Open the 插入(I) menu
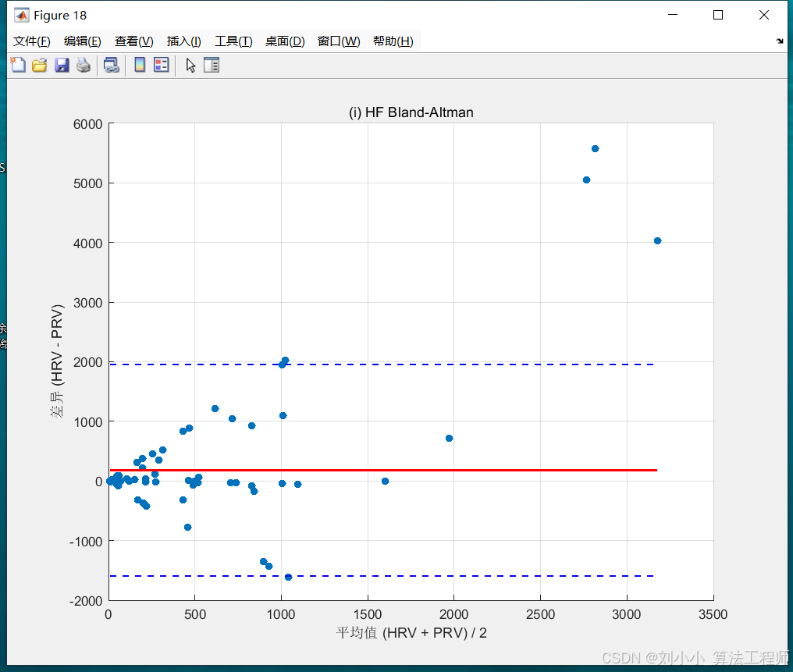 (184, 41)
